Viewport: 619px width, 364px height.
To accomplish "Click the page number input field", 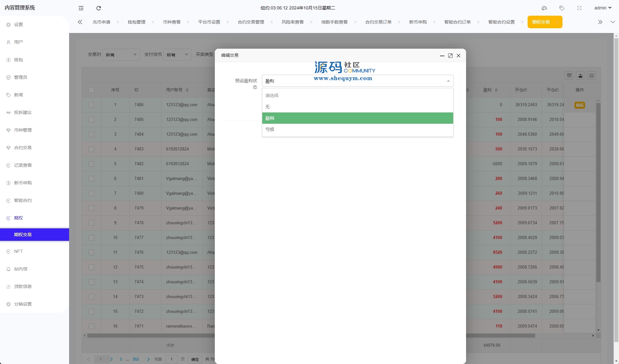I will pos(171,359).
